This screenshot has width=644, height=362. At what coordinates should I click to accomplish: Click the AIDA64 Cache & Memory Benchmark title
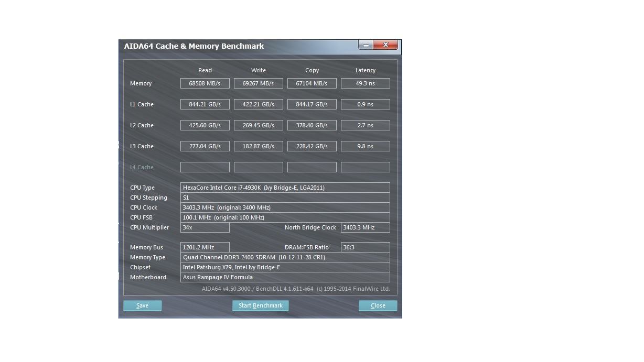click(194, 46)
